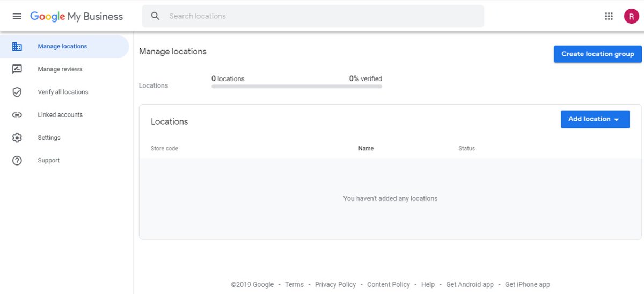The width and height of the screenshot is (644, 294).
Task: Select Manage locations in sidebar
Action: [64, 47]
